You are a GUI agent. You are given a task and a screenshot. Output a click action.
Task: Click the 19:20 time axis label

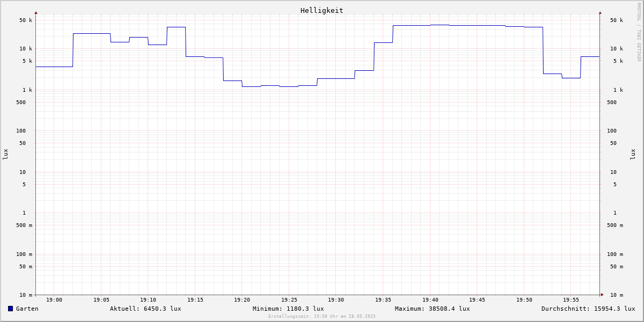242,300
